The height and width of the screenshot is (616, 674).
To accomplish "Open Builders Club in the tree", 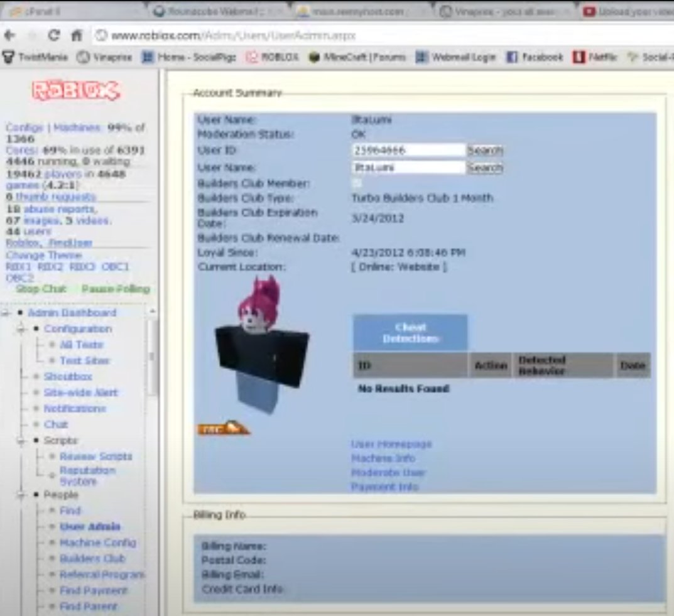I will point(92,558).
